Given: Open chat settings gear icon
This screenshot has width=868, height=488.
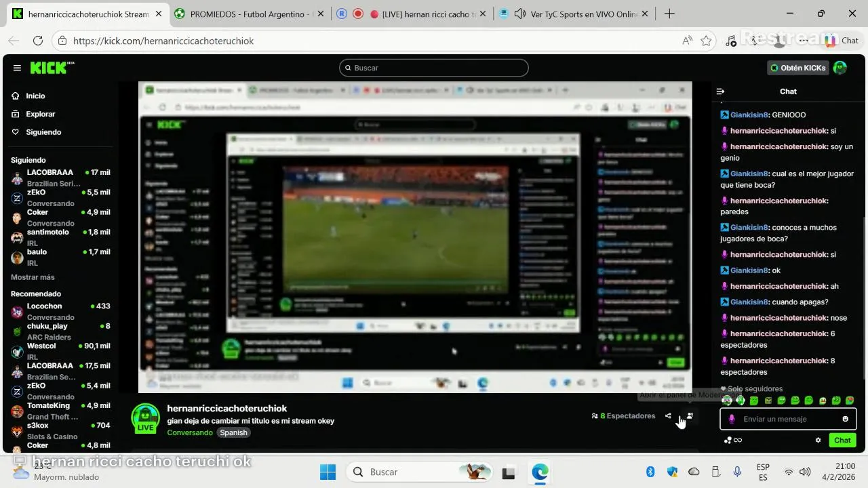Looking at the screenshot, I should (x=818, y=440).
